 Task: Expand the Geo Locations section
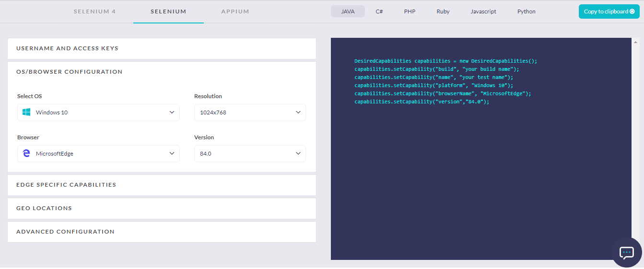pyautogui.click(x=162, y=208)
